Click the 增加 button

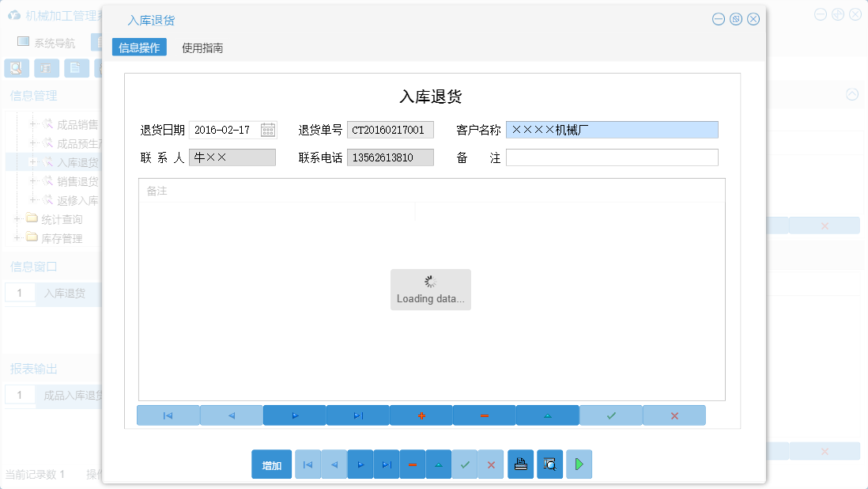pyautogui.click(x=271, y=464)
